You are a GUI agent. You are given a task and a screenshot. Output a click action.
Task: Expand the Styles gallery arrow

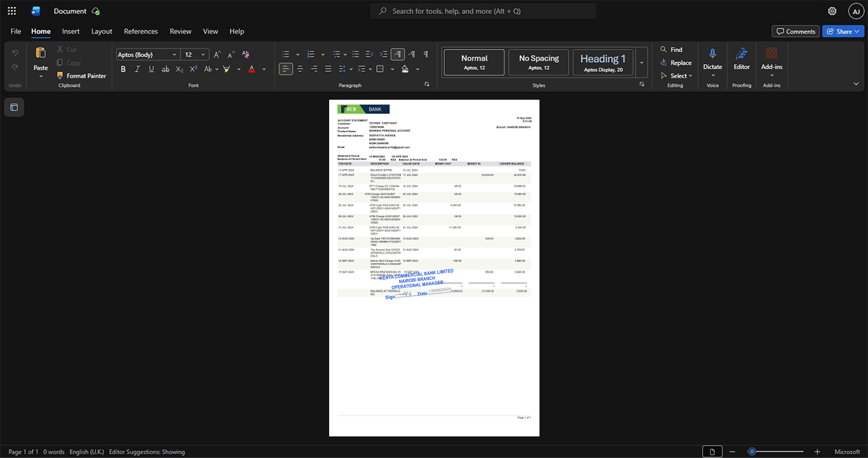pyautogui.click(x=642, y=63)
